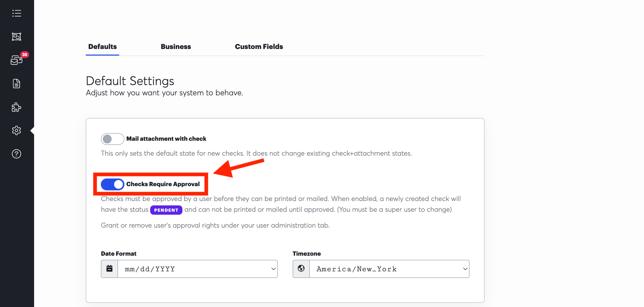Enable Mail attachment with check toggle

point(112,139)
